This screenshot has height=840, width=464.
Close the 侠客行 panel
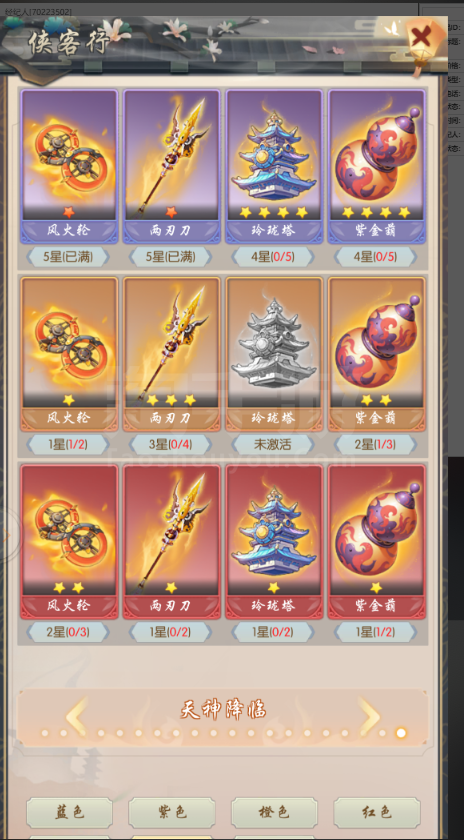pyautogui.click(x=423, y=38)
